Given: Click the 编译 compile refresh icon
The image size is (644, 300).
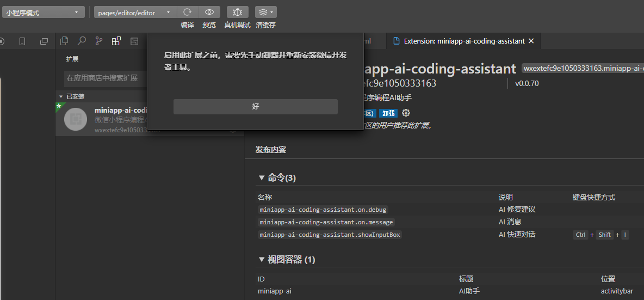Looking at the screenshot, I should pyautogui.click(x=187, y=13).
